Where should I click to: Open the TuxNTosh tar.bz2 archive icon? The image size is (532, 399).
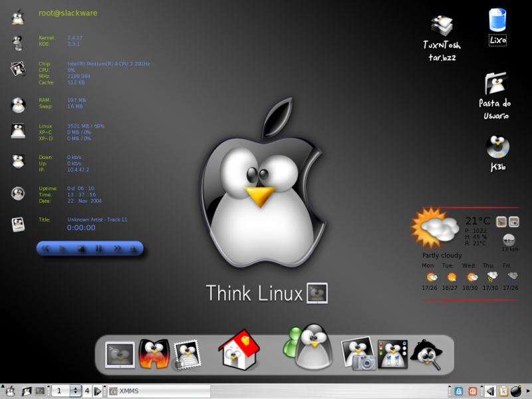(442, 25)
